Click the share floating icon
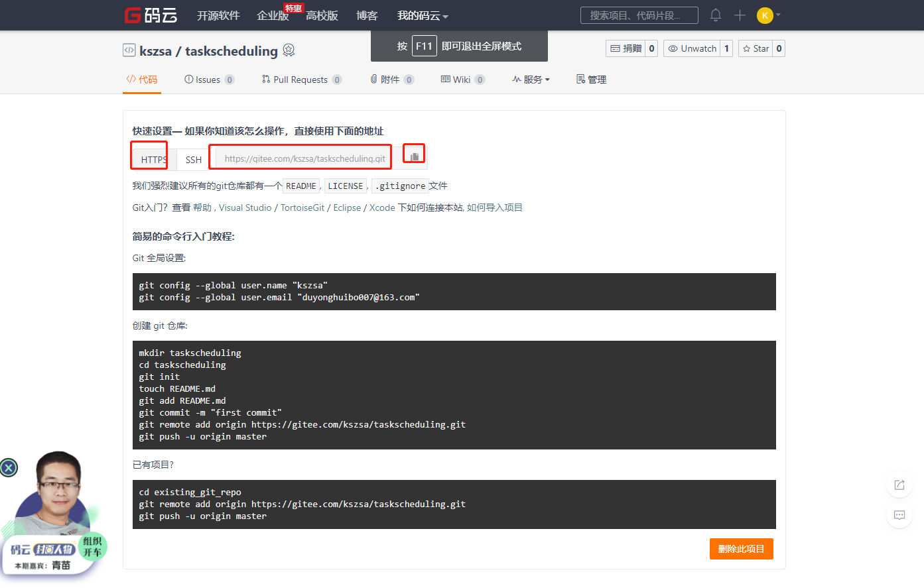Viewport: 924px width, 588px height. [899, 485]
